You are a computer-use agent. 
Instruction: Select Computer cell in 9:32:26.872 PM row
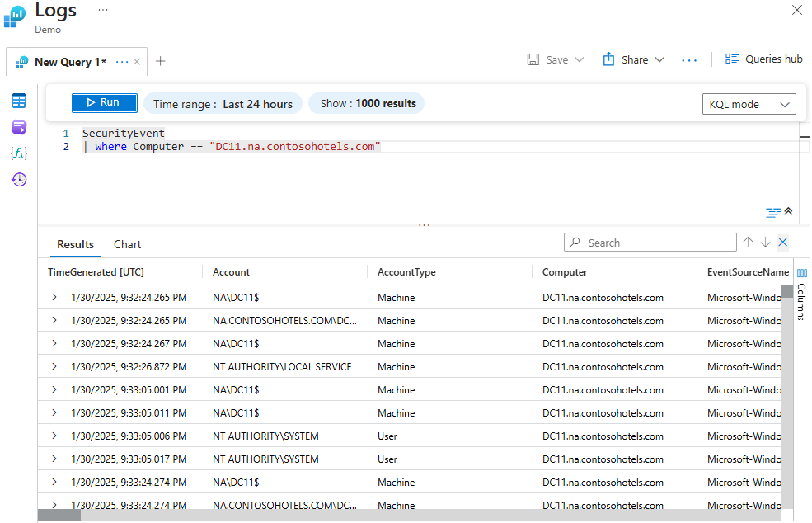tap(603, 367)
